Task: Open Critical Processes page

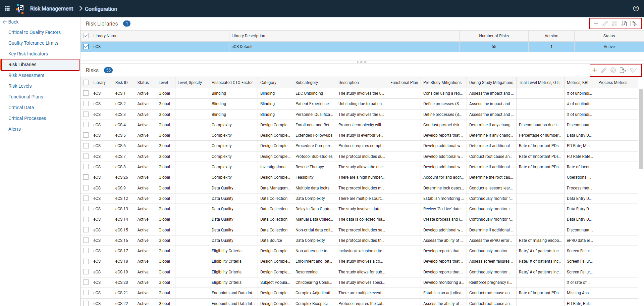Action: tap(27, 118)
